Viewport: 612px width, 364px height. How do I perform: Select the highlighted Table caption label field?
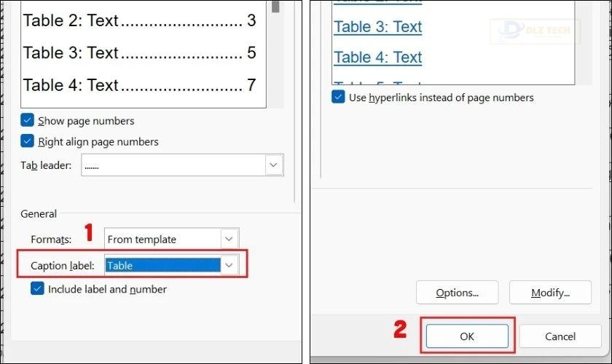point(162,265)
